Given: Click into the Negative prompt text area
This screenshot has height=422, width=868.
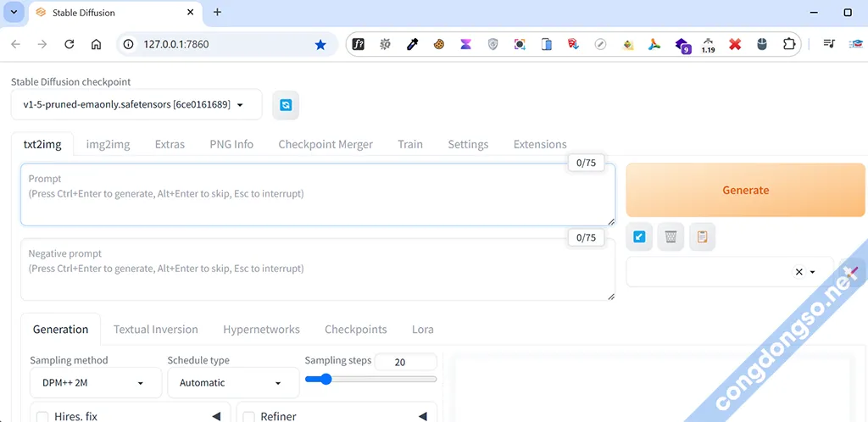Looking at the screenshot, I should coord(318,269).
